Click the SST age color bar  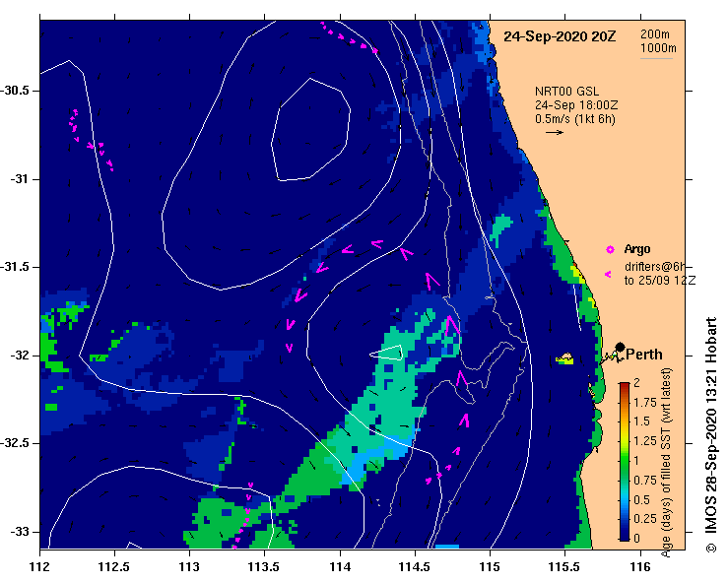click(x=625, y=462)
